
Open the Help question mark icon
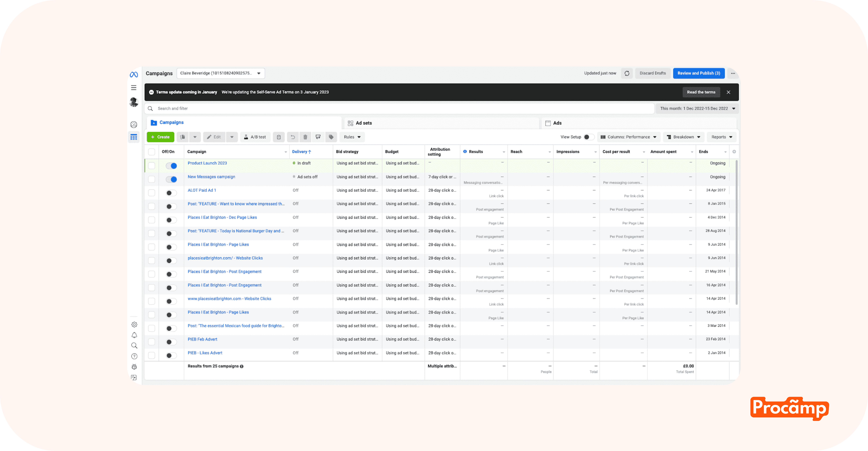point(134,356)
